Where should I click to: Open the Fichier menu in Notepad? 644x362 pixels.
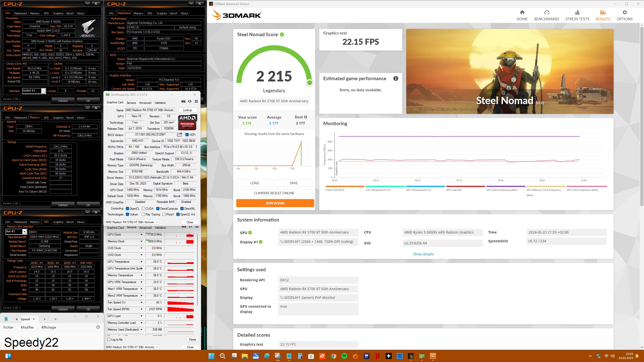pos(9,327)
